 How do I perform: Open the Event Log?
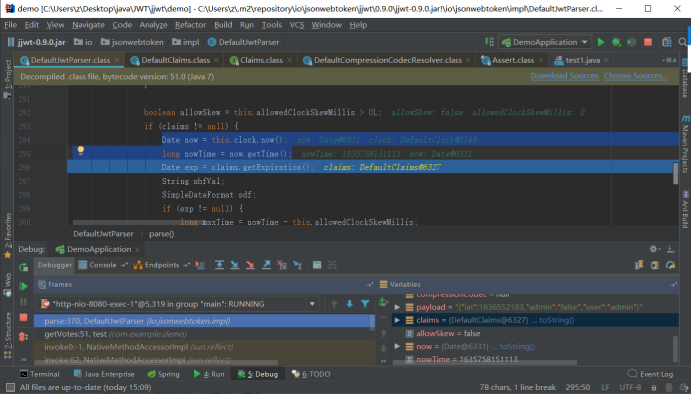click(x=650, y=374)
